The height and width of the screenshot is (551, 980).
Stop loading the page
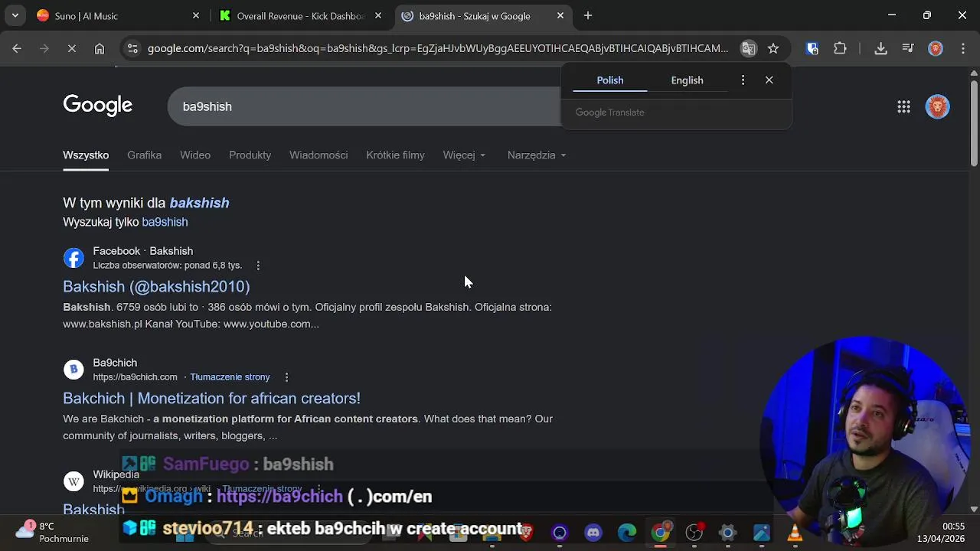click(x=71, y=48)
